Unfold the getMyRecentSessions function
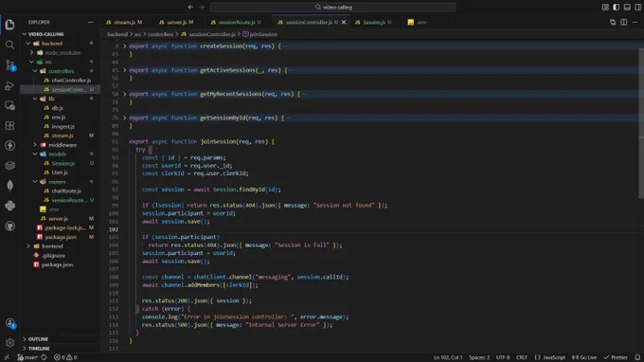644x362 pixels. click(x=124, y=94)
